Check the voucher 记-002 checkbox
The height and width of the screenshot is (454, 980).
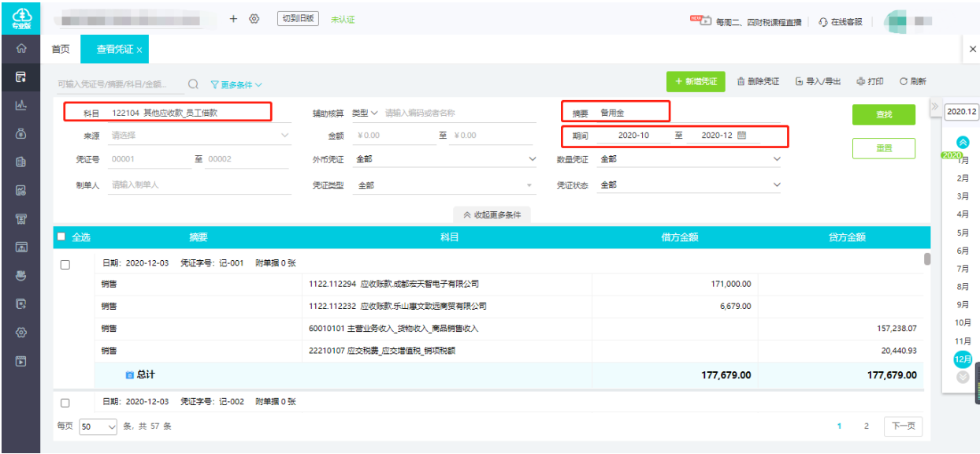65,402
